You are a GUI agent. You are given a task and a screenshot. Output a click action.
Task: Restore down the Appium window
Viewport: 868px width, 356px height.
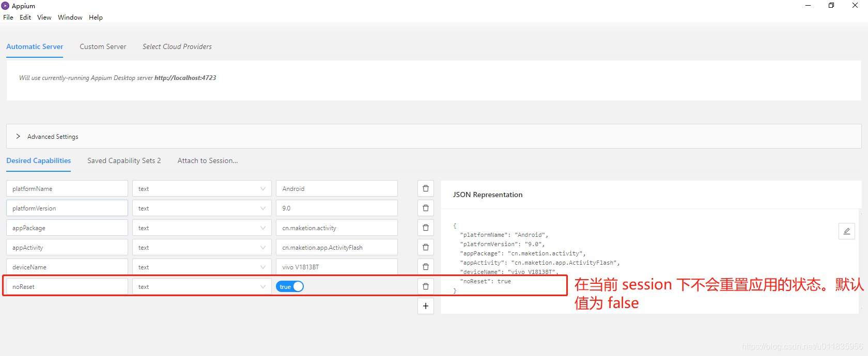[831, 6]
